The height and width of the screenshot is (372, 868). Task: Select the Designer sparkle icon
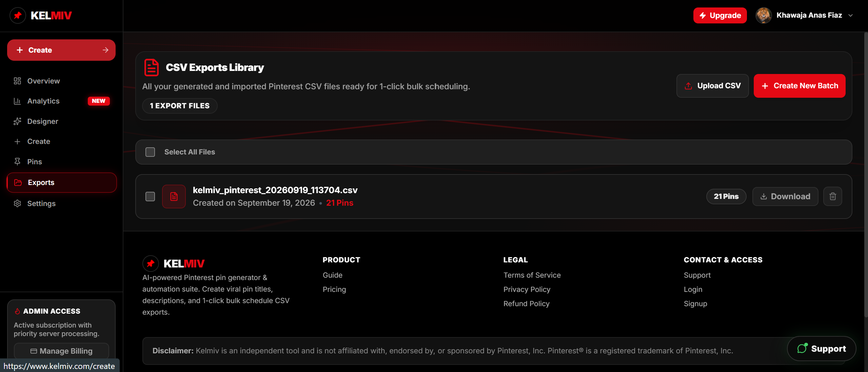17,121
